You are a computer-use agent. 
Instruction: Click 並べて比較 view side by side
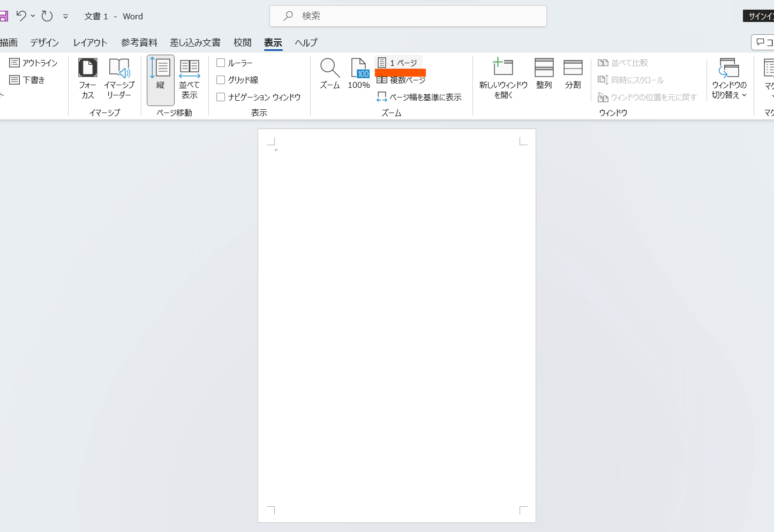coord(623,63)
